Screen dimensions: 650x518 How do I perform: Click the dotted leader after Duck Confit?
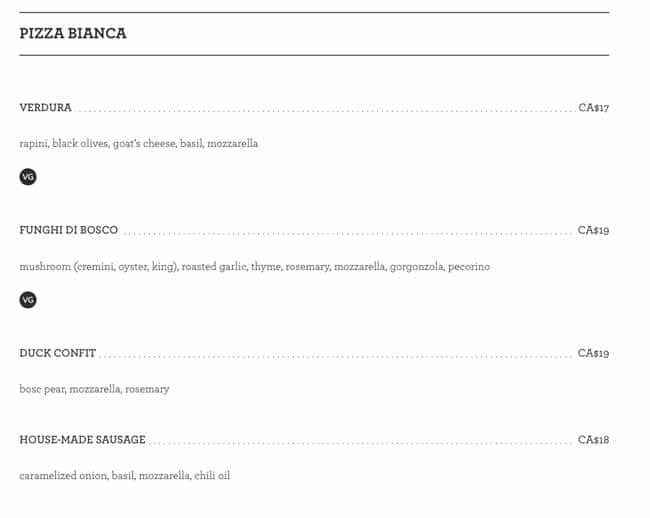pos(335,356)
